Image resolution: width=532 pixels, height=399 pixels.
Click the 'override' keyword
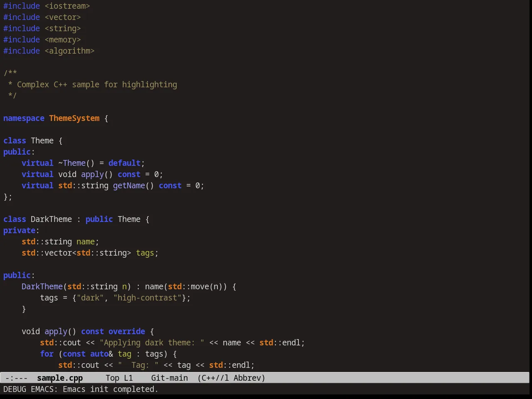pyautogui.click(x=127, y=331)
